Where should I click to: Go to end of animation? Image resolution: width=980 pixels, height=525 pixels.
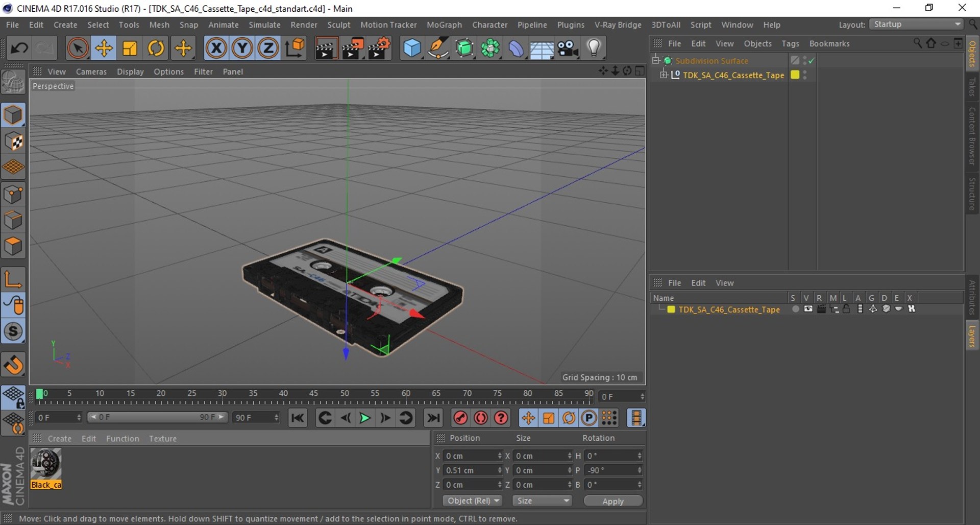[x=433, y=418]
